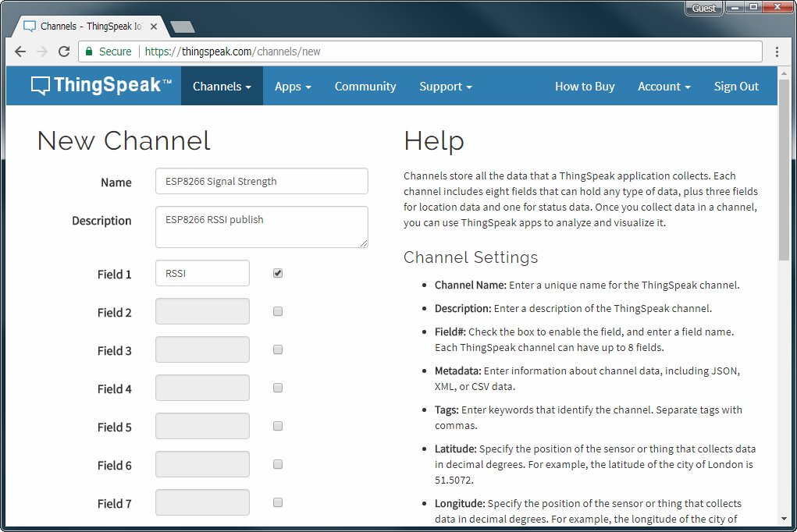Viewport: 797px width, 532px height.
Task: Open the Apps dropdown menu
Action: [293, 87]
